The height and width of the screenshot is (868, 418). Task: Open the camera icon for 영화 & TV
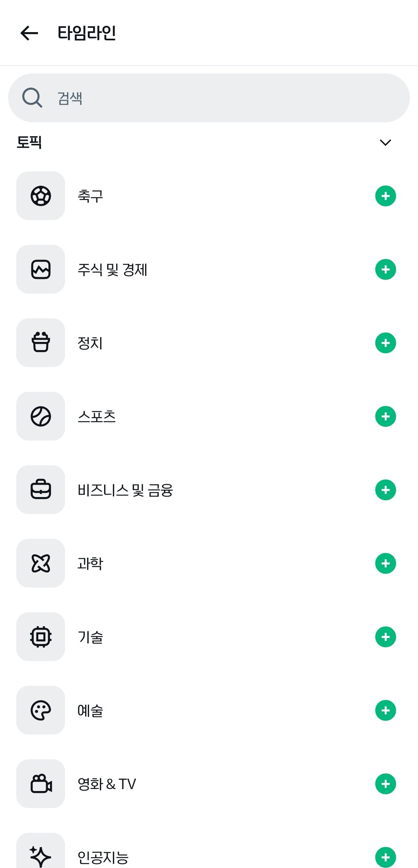tap(41, 784)
